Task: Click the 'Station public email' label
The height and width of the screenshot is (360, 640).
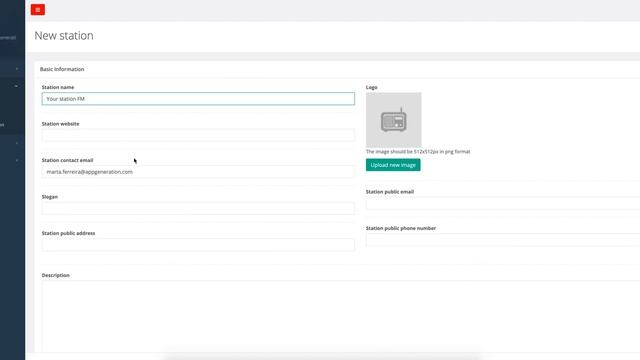Action: (390, 191)
